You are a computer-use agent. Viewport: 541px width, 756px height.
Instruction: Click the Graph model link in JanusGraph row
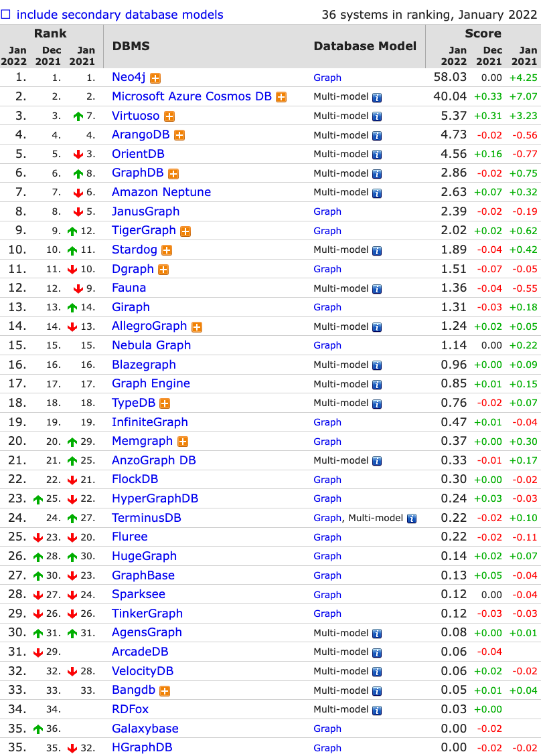tap(327, 211)
